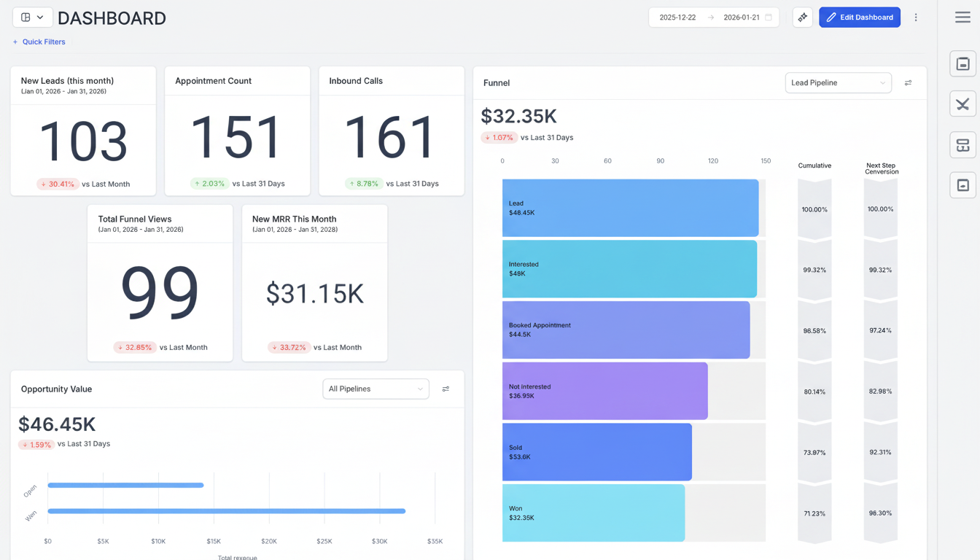Click the calendar icon in the date range
The height and width of the screenshot is (560, 980).
tap(769, 17)
